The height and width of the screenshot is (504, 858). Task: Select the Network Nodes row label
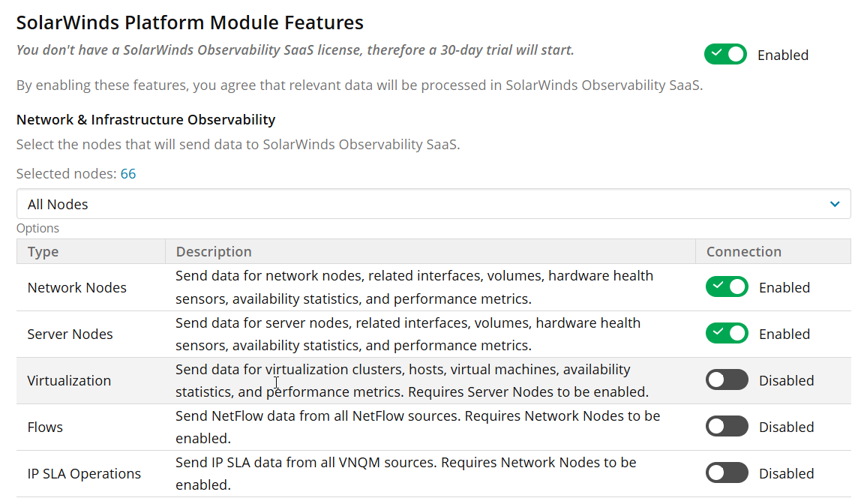tap(77, 288)
